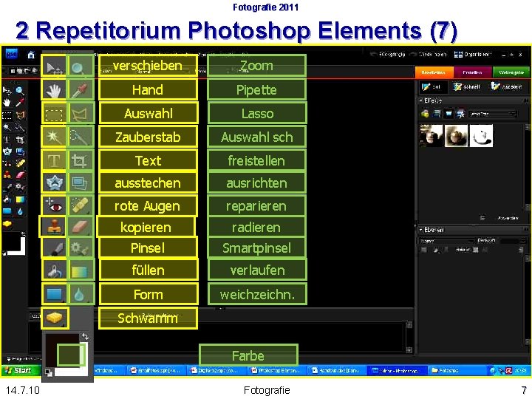Image resolution: width=532 pixels, height=399 pixels.
Task: Choose the Crop tool in small left toolbox
Action: 20,140
